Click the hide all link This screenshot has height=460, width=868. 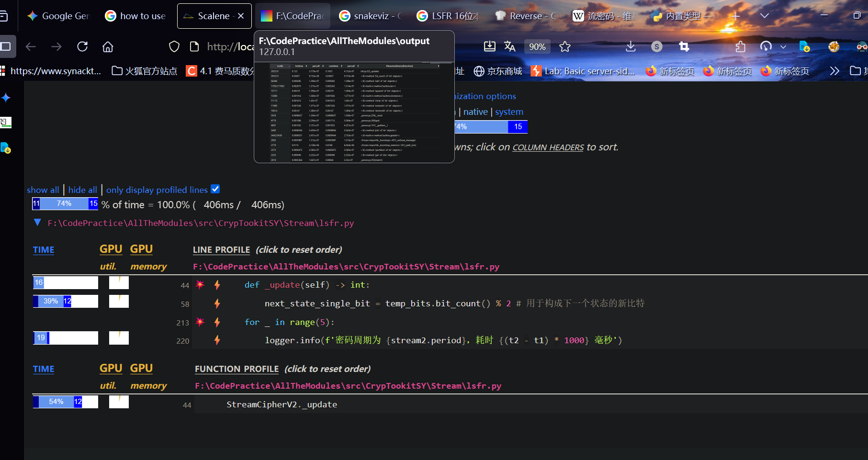tap(82, 190)
